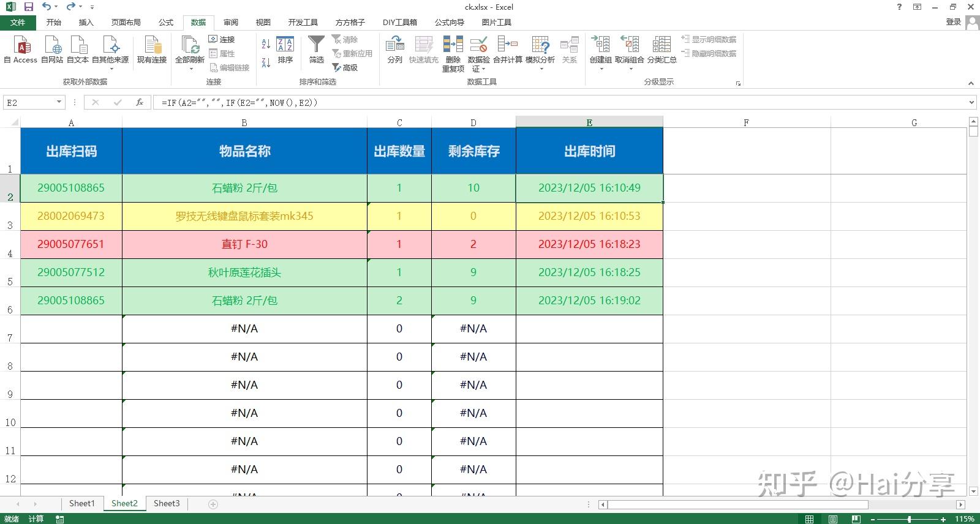Click Flash Fill (快速填充)
Viewport: 980px width, 524px height.
(x=424, y=50)
